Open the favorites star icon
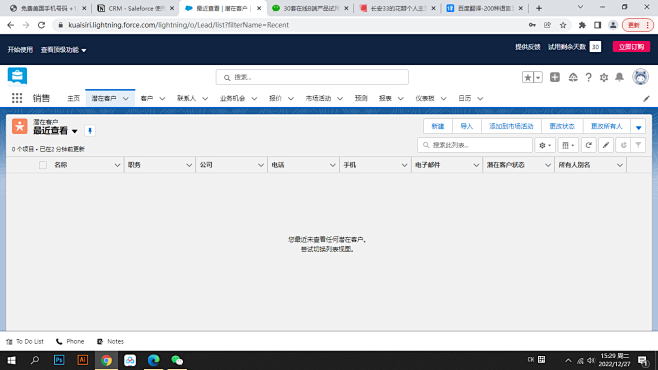The image size is (658, 370). click(528, 77)
